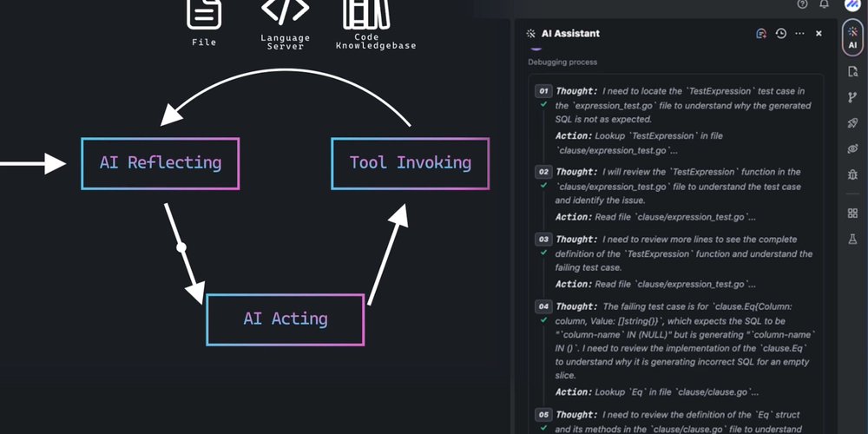Click step number 05 badge
868x434 pixels.
pyautogui.click(x=543, y=415)
